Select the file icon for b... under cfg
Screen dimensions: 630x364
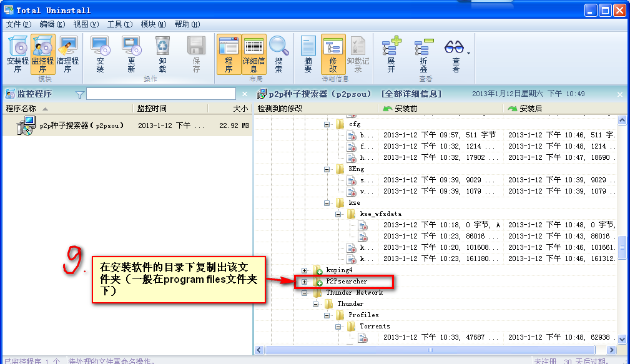pos(352,135)
